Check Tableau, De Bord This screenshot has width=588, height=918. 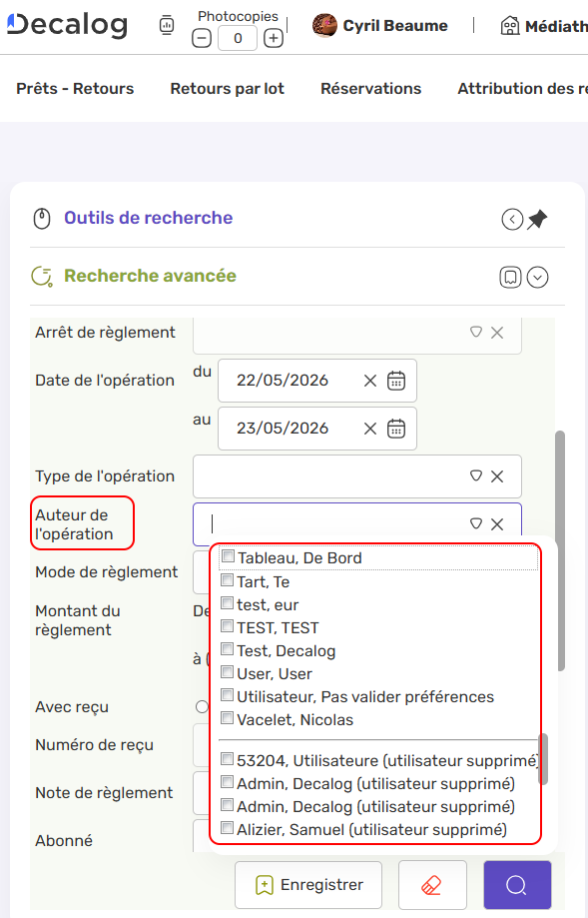pos(229,556)
